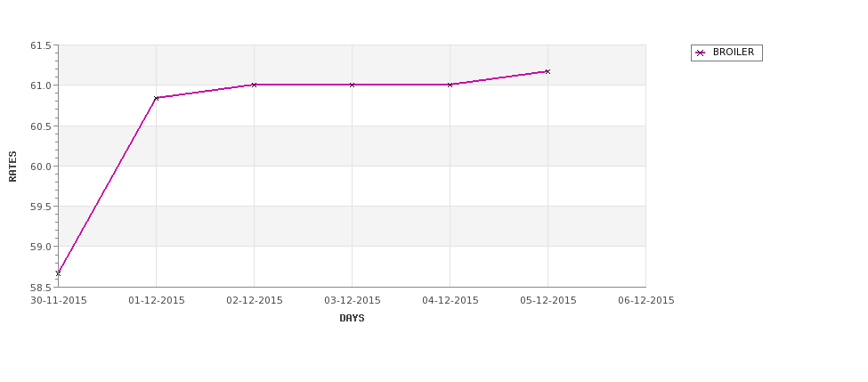Click the 61.0 y-axis tick label
The height and width of the screenshot is (382, 868).
[x=41, y=85]
